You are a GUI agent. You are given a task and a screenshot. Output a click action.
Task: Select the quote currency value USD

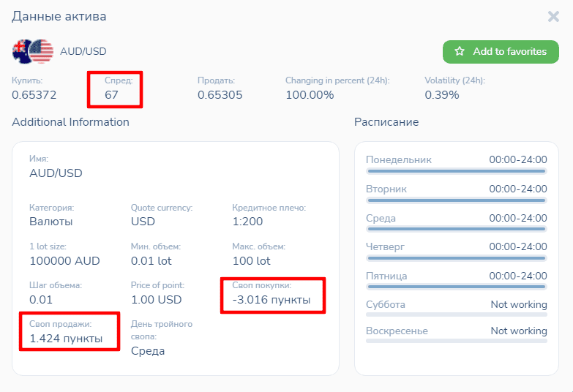point(143,222)
